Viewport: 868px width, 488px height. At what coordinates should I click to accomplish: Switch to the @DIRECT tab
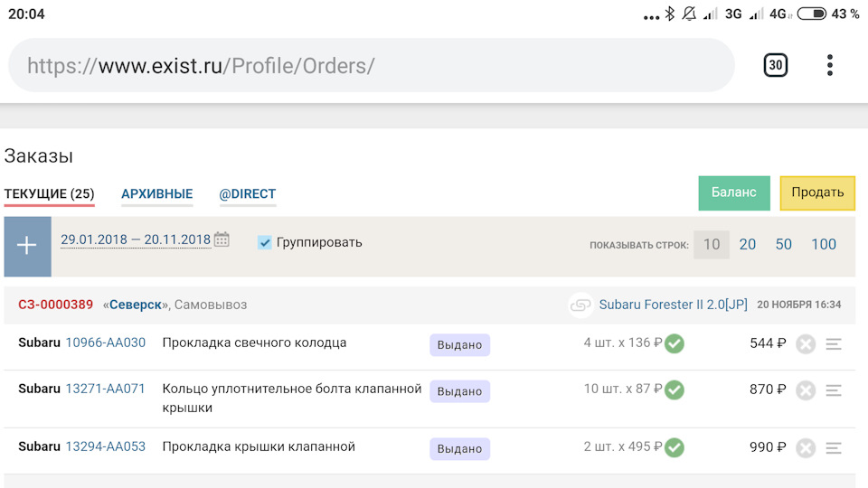(x=248, y=193)
